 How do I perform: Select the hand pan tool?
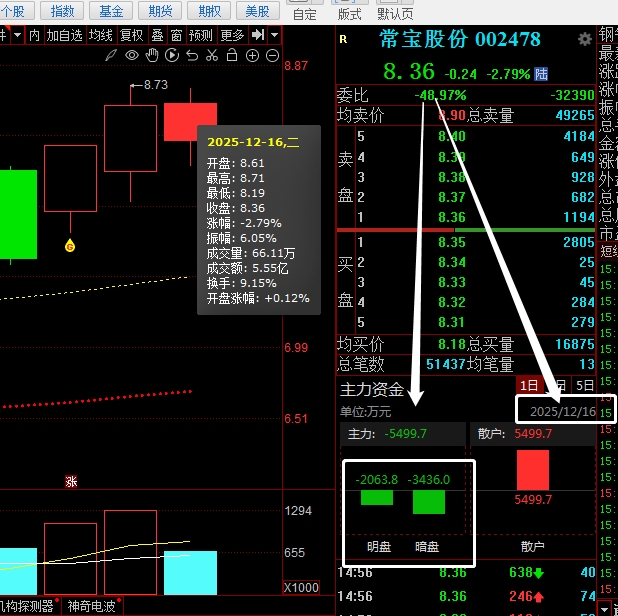[x=152, y=55]
